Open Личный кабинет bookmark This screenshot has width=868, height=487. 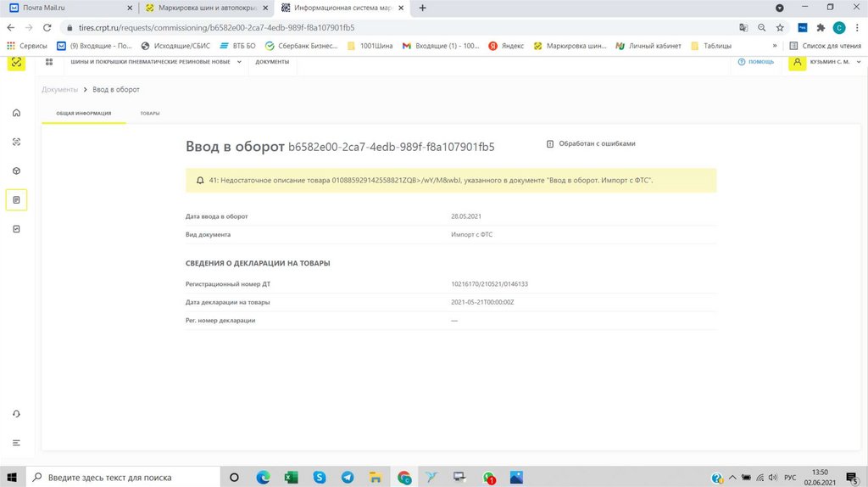pyautogui.click(x=648, y=46)
